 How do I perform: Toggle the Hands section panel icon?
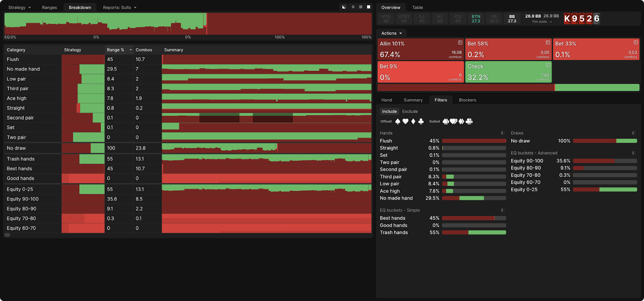(503, 133)
